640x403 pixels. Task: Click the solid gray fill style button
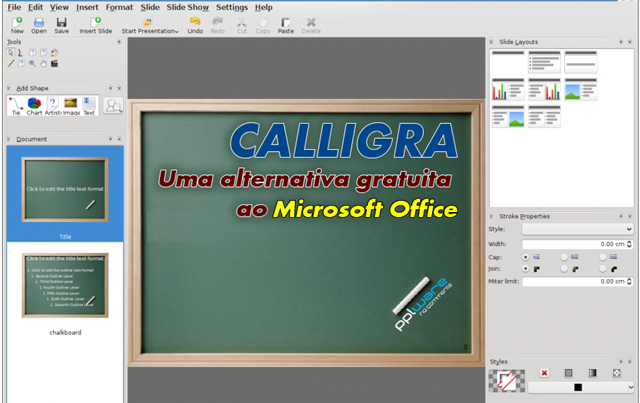568,373
